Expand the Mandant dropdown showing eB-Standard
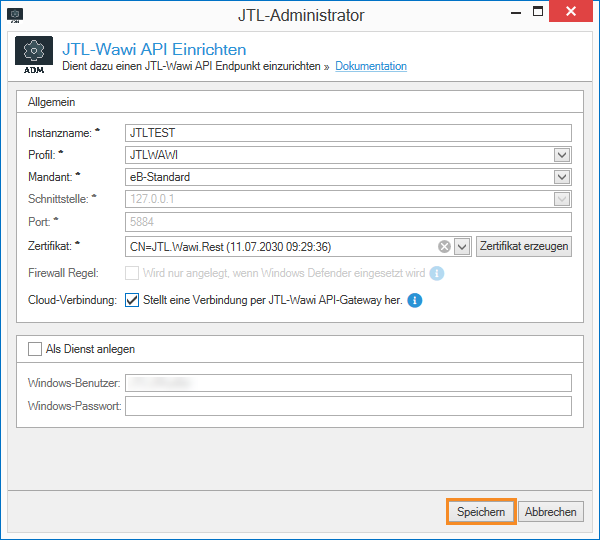Screen dimensions: 600x540 point(562,177)
